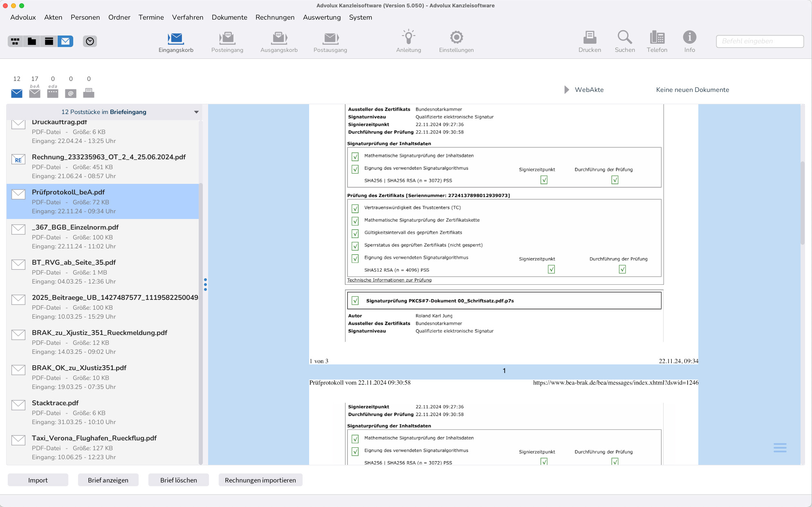Expand the WebAkte disclosure triangle
812x507 pixels.
567,89
